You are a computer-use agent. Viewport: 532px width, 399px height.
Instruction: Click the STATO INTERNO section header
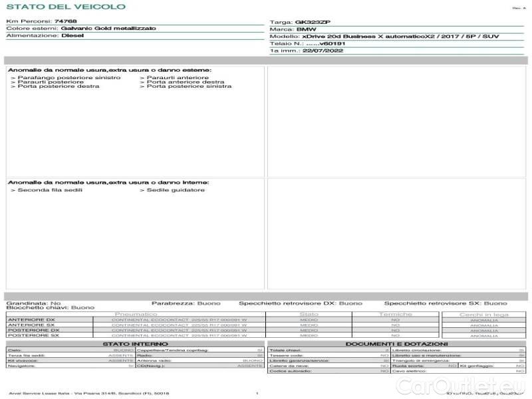(135, 344)
